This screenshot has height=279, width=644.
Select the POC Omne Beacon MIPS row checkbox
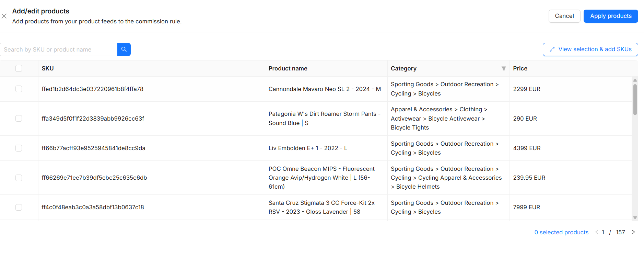19,178
